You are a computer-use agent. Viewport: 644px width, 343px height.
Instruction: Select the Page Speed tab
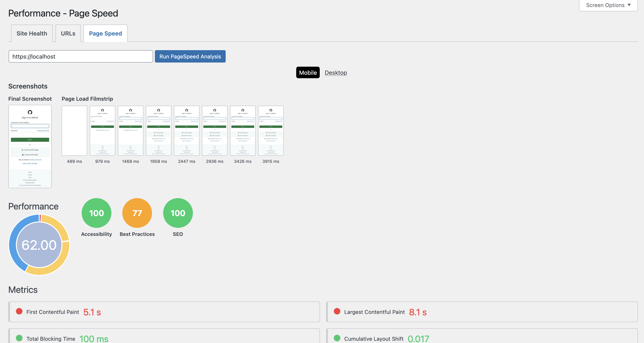[105, 33]
